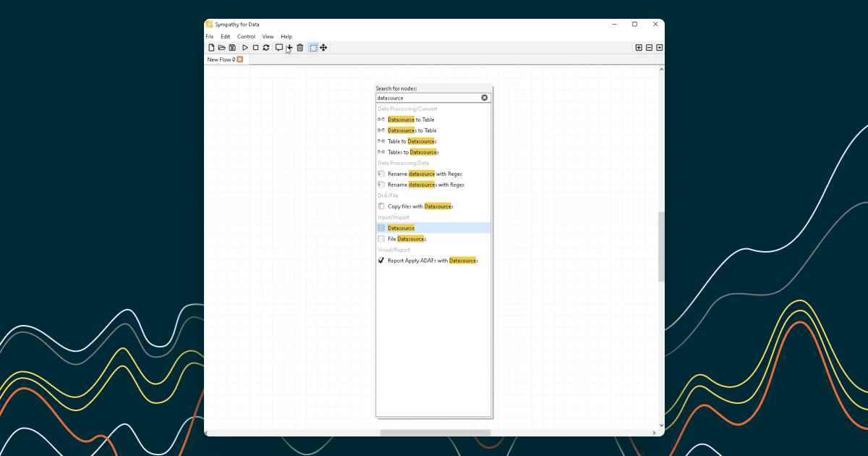Stop execution with the square icon
This screenshot has width=868, height=456.
pyautogui.click(x=255, y=48)
